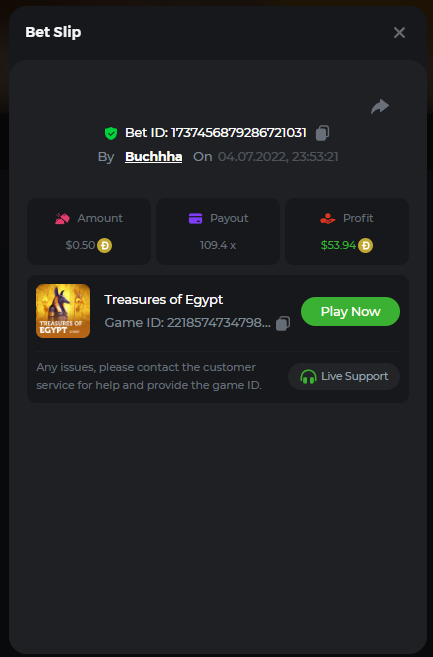The image size is (433, 657).
Task: Click the 109.4 x payout value
Action: (x=218, y=245)
